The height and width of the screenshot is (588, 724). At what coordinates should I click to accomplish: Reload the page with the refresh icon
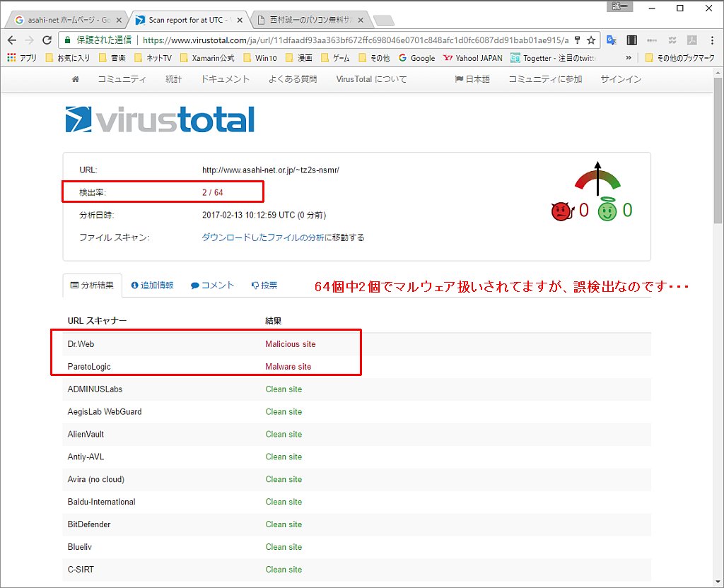[47, 40]
